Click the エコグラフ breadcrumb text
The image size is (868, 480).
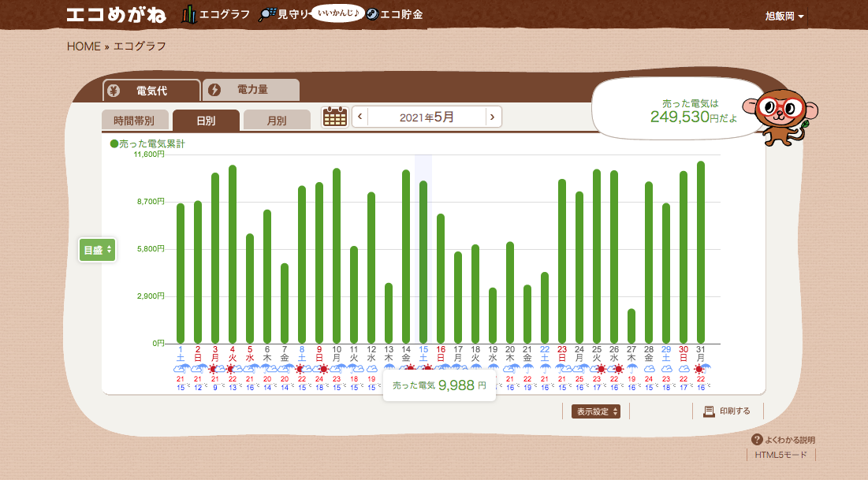[140, 47]
